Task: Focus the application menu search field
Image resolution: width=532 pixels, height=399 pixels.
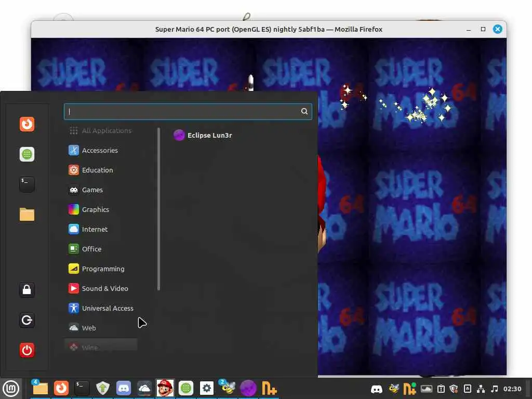Action: pos(188,112)
